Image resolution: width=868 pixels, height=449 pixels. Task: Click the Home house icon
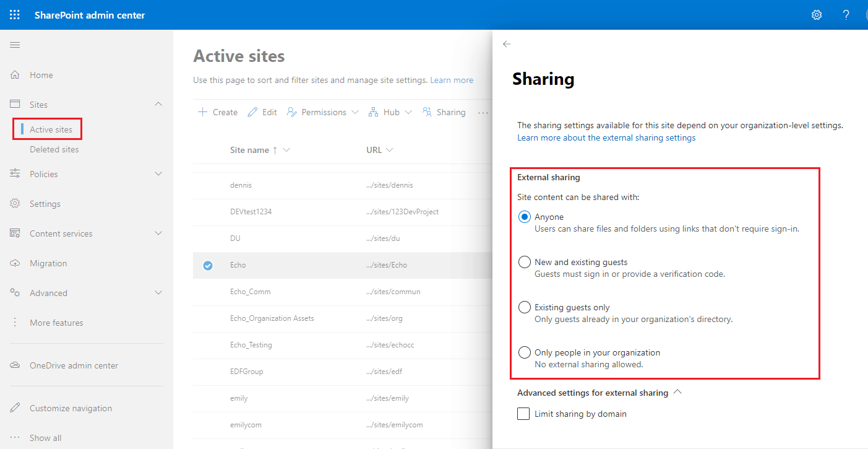[15, 75]
